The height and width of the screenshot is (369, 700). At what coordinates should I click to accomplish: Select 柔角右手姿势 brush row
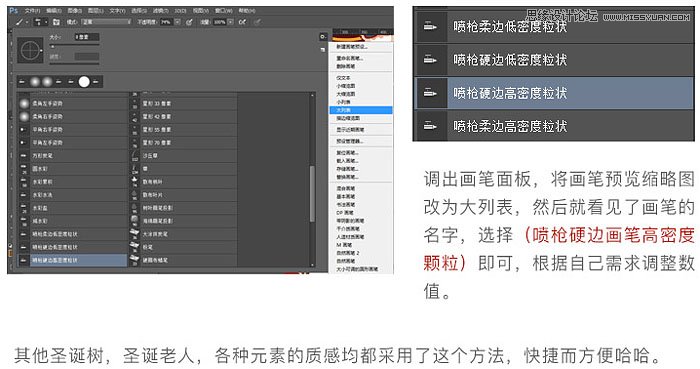click(72, 116)
